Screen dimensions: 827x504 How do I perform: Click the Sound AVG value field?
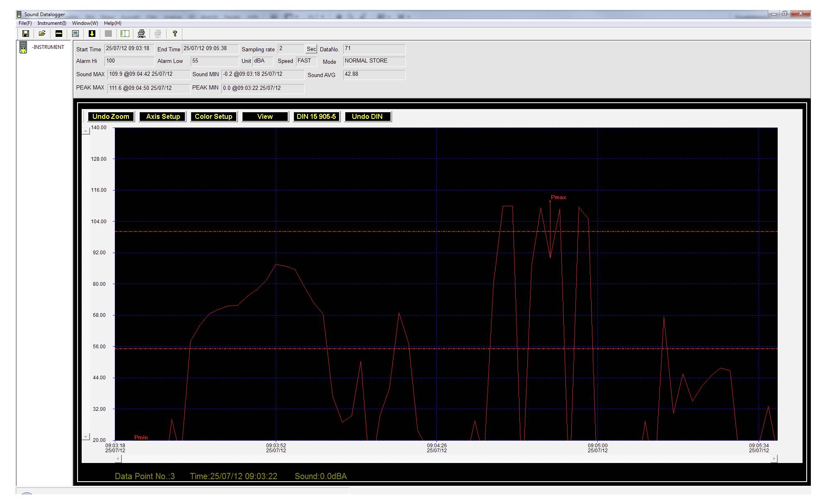(x=374, y=75)
